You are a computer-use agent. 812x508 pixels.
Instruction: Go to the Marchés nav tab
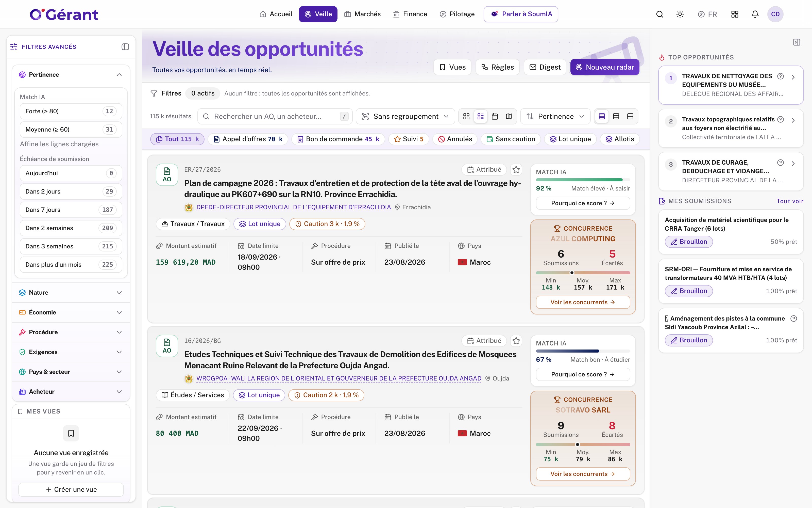tap(362, 14)
